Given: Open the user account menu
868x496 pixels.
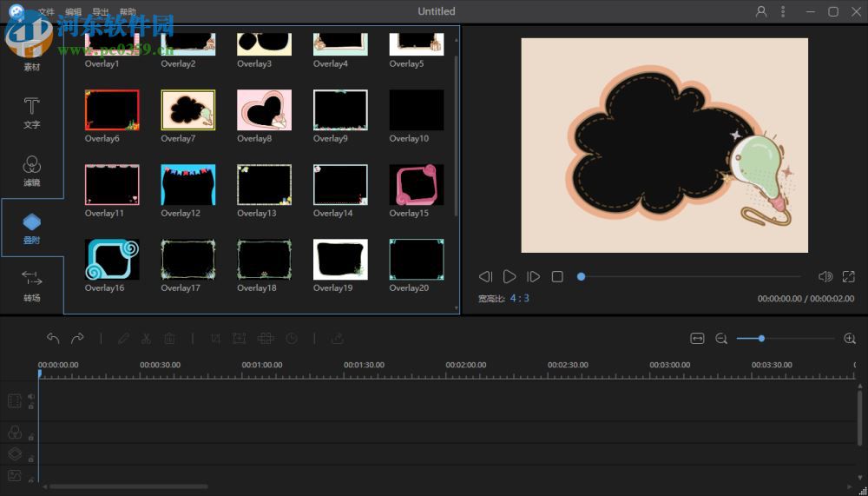Looking at the screenshot, I should pyautogui.click(x=761, y=11).
